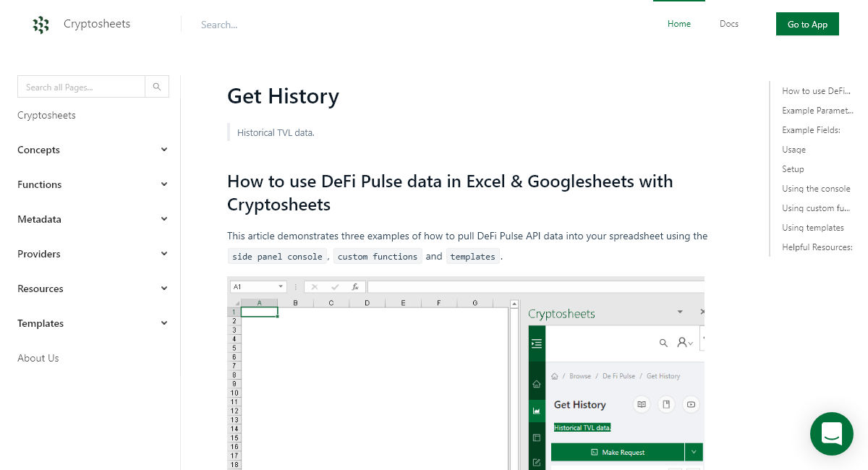
Task: Select the charts icon in the add-in sidebar
Action: [536, 411]
